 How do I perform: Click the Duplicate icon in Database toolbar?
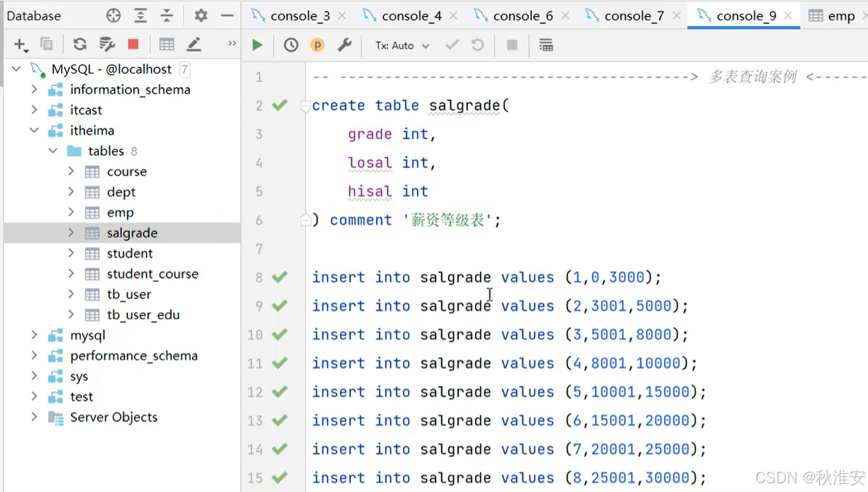[47, 44]
